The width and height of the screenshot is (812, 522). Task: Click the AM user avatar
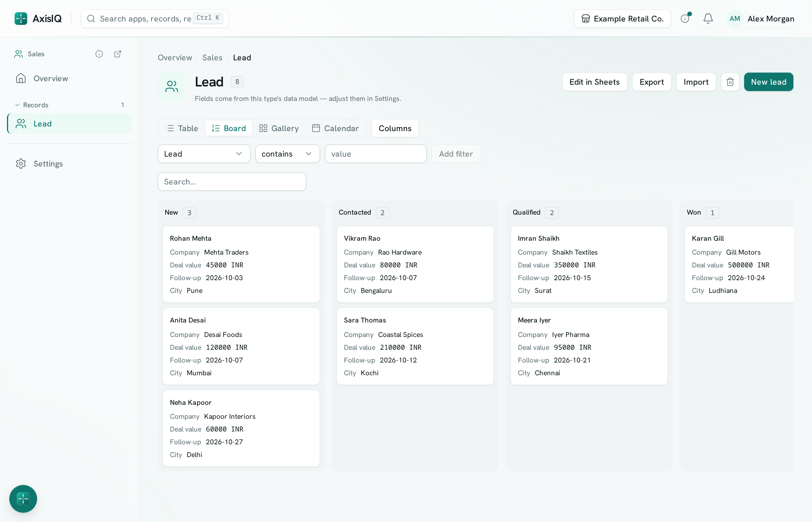pos(734,19)
